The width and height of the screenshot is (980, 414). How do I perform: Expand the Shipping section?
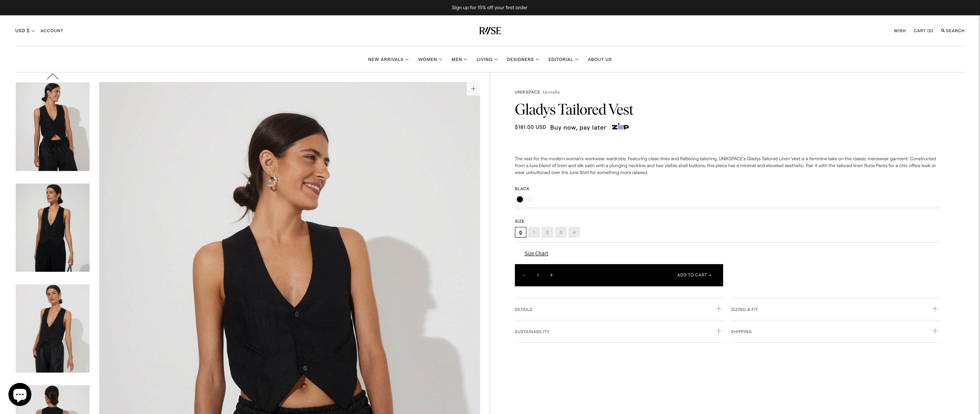coord(835,331)
